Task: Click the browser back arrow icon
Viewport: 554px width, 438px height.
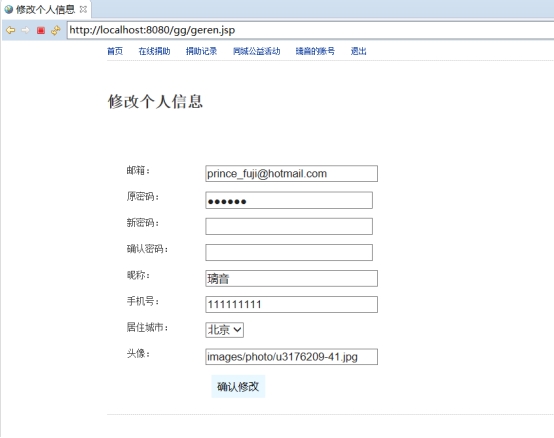Action: coord(11,30)
